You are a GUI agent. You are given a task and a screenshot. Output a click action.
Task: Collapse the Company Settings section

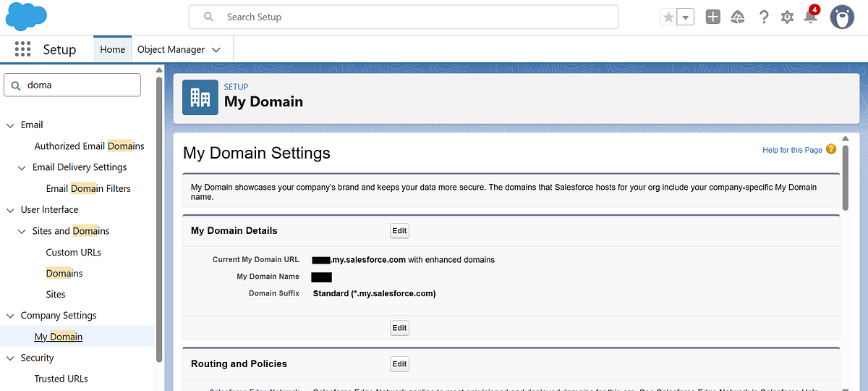(x=10, y=316)
